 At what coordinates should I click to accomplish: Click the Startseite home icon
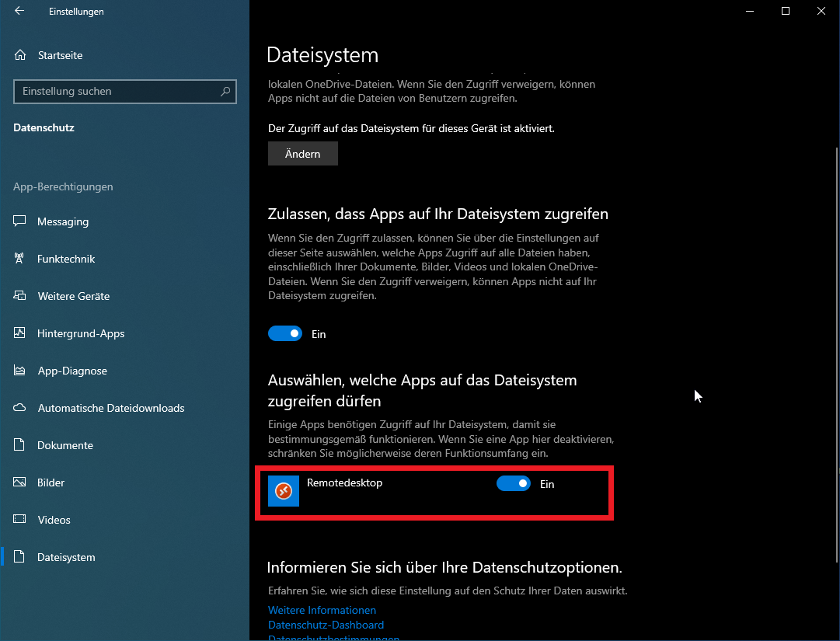click(20, 55)
